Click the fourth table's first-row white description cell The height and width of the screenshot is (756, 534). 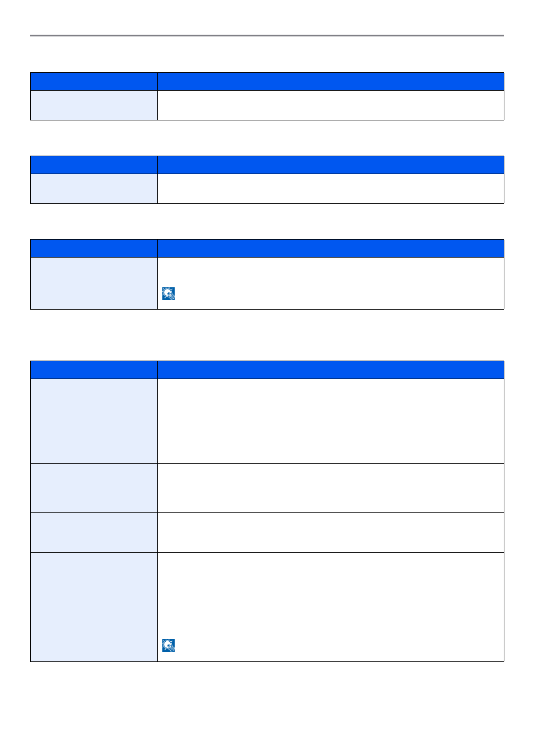331,421
